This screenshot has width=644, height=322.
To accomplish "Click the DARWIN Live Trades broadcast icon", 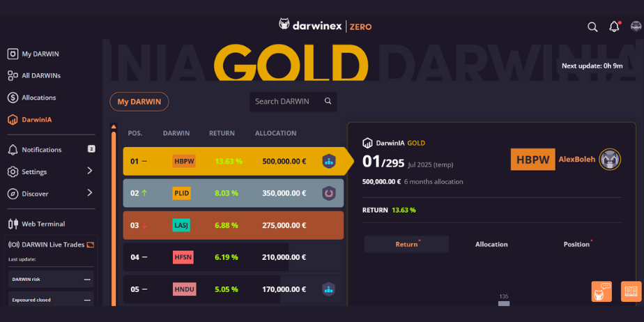I will pyautogui.click(x=13, y=245).
